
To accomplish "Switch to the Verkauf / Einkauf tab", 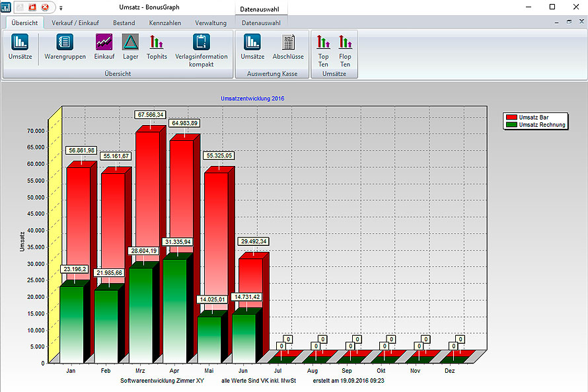I will click(x=75, y=23).
